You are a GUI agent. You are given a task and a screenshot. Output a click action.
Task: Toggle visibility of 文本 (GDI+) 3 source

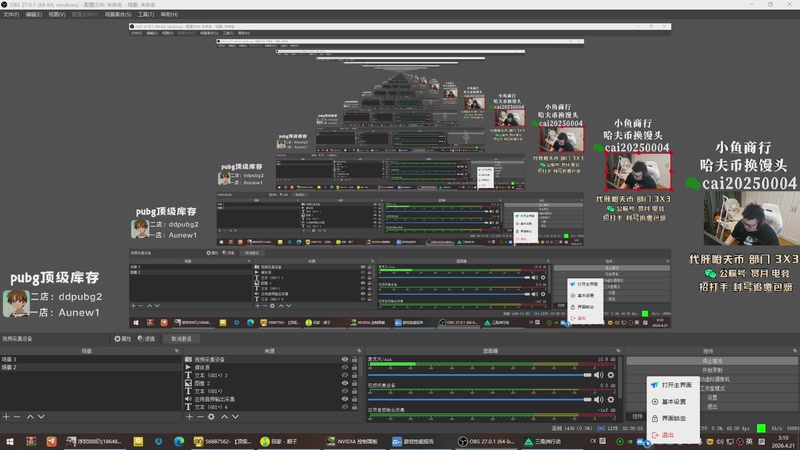click(x=345, y=375)
